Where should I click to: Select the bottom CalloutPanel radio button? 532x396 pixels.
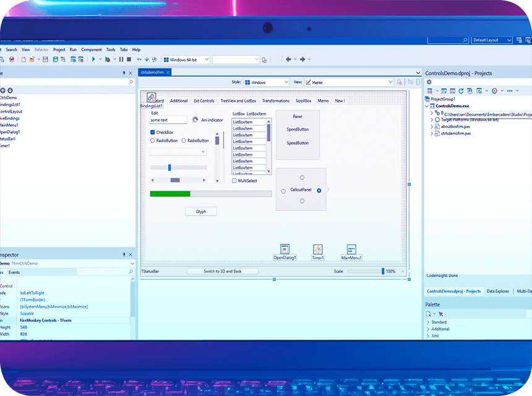(302, 201)
